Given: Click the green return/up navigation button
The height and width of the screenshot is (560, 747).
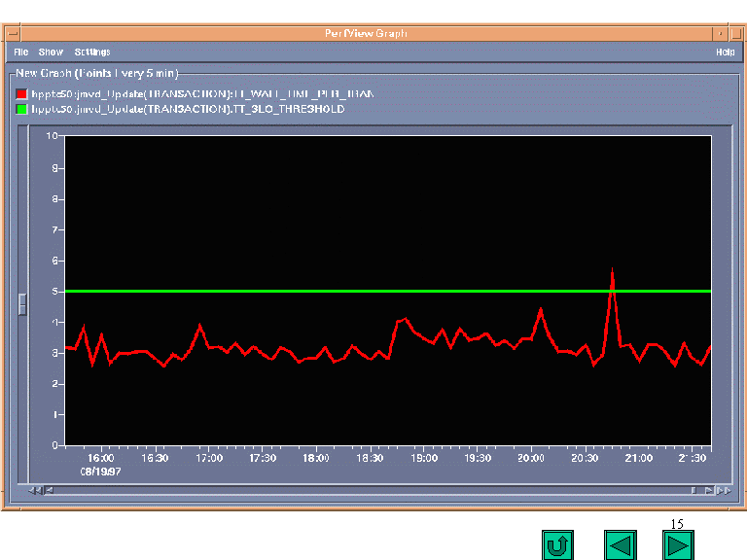Looking at the screenshot, I should tap(557, 545).
